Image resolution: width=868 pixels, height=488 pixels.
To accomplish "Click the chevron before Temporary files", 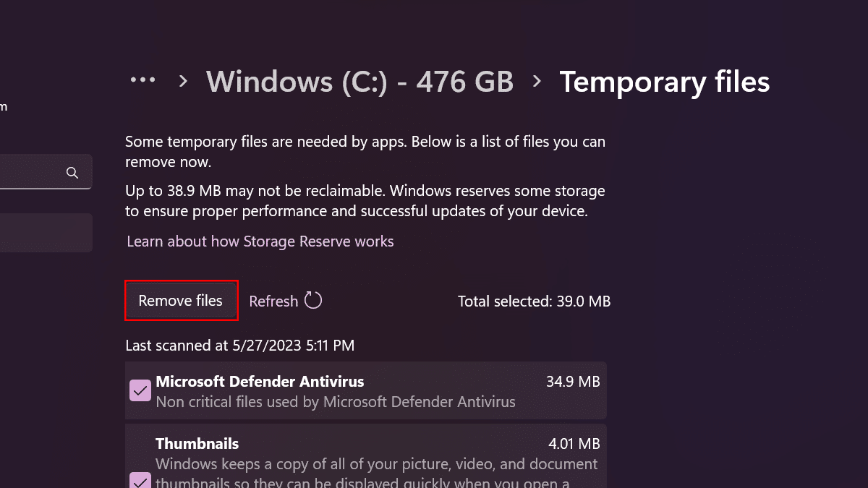I will (x=537, y=82).
